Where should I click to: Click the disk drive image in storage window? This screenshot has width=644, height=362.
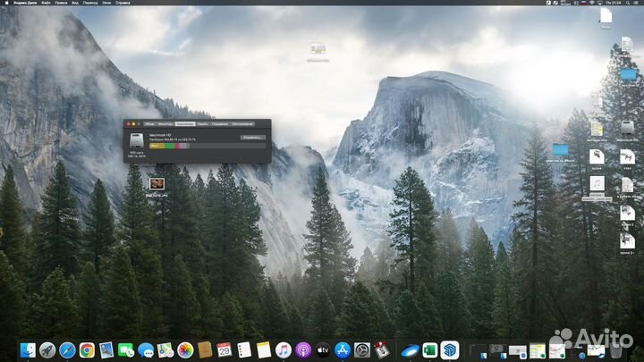click(x=136, y=140)
